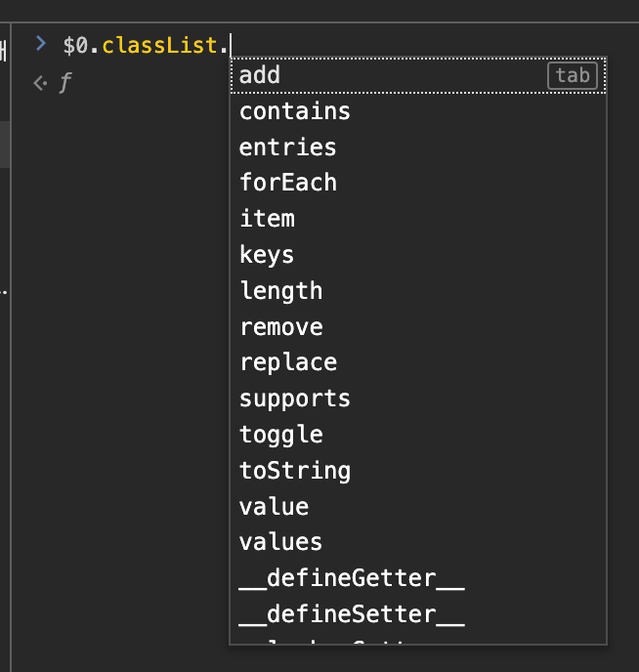The image size is (639, 672).
Task: Select keys suggestion
Action: [418, 256]
